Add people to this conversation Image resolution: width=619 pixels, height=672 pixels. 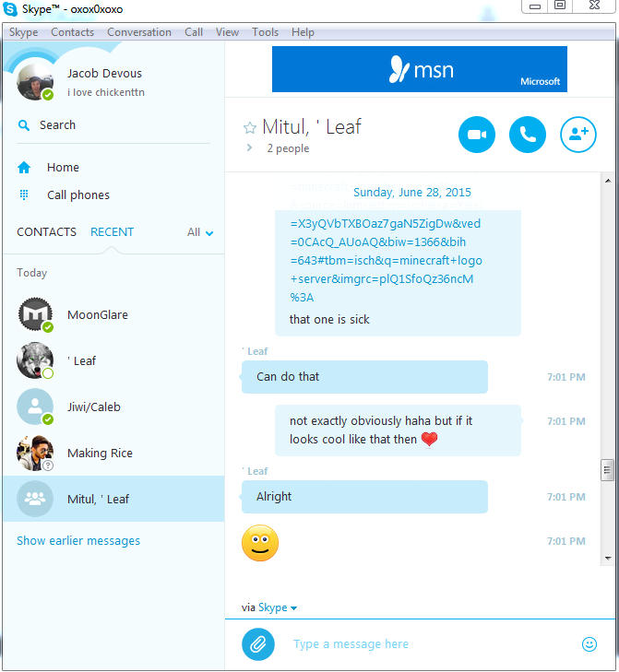(578, 135)
